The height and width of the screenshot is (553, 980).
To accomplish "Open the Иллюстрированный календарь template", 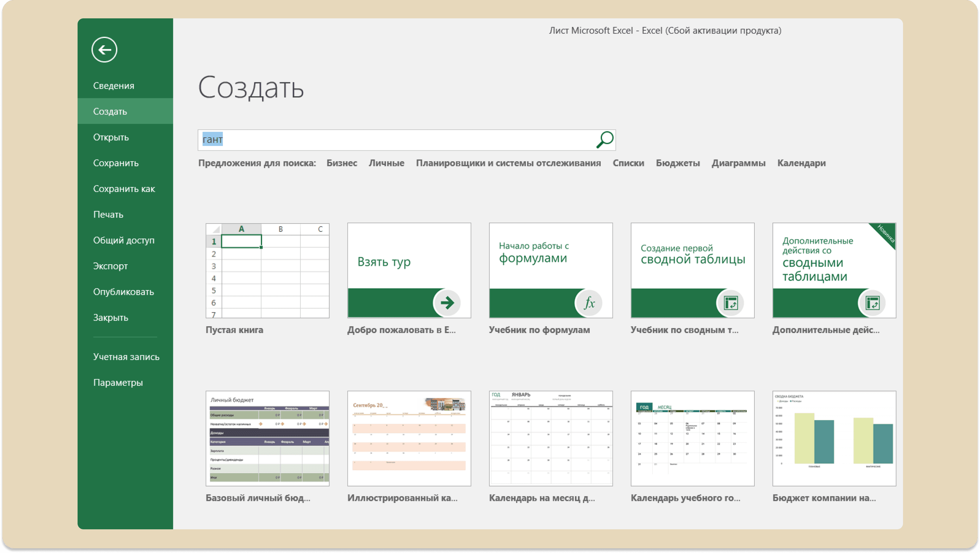I will [409, 438].
